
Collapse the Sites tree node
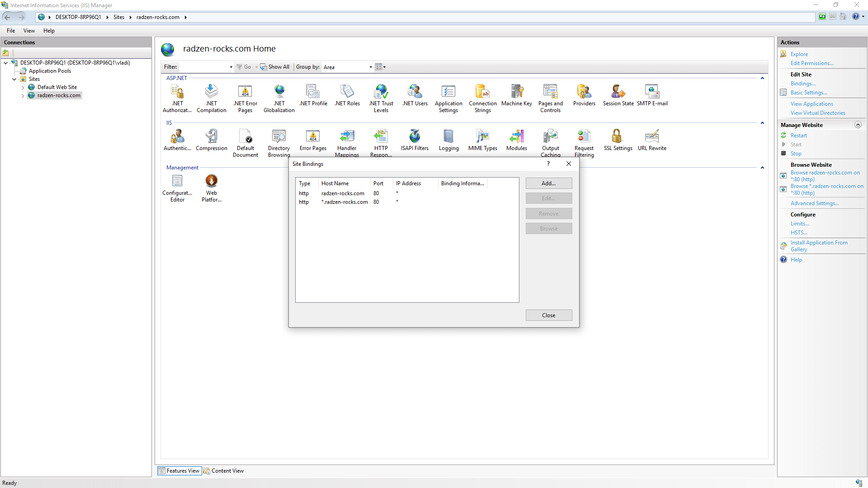tap(14, 79)
